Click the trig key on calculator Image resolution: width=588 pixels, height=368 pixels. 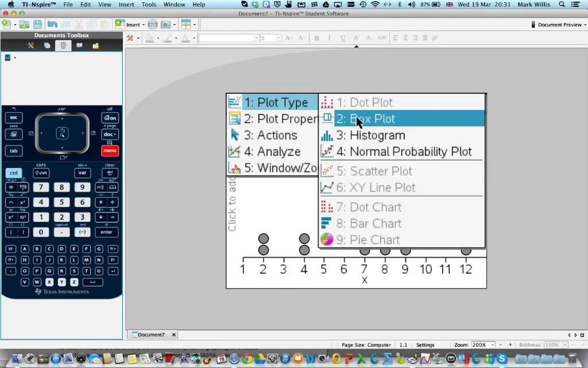[x=22, y=187]
